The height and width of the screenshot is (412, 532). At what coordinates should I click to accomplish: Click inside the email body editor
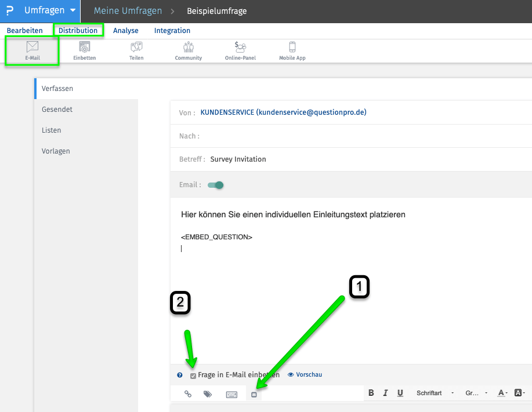click(351, 281)
